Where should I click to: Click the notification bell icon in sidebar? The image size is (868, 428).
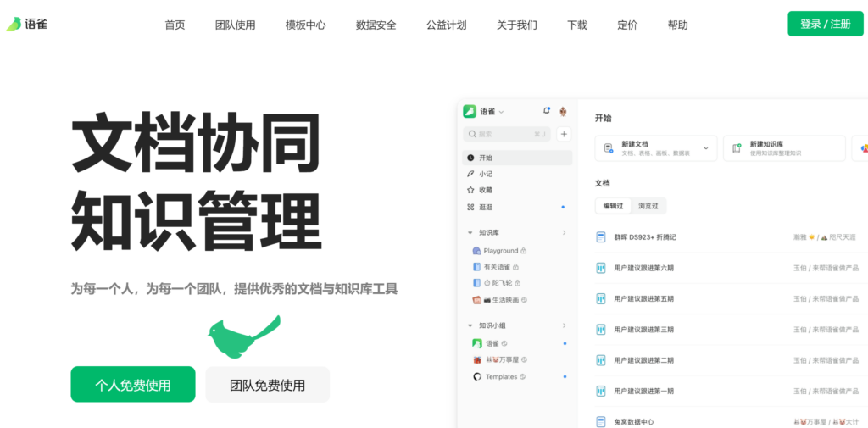(546, 111)
